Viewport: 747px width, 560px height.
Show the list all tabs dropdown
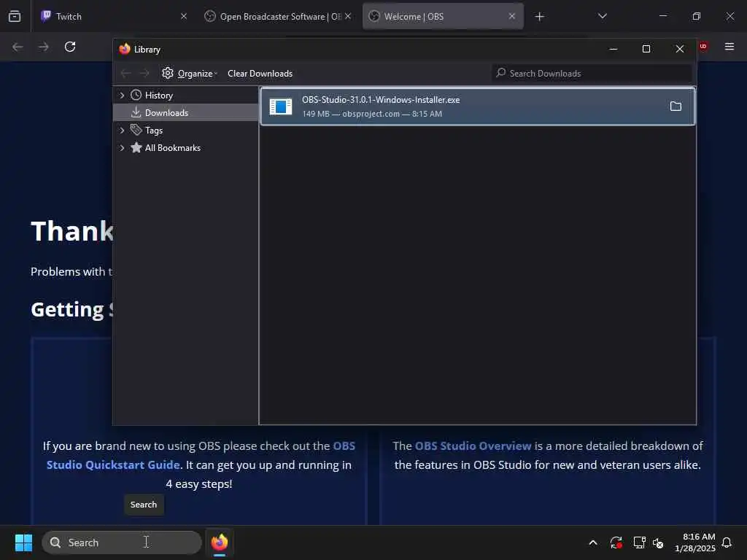click(602, 16)
